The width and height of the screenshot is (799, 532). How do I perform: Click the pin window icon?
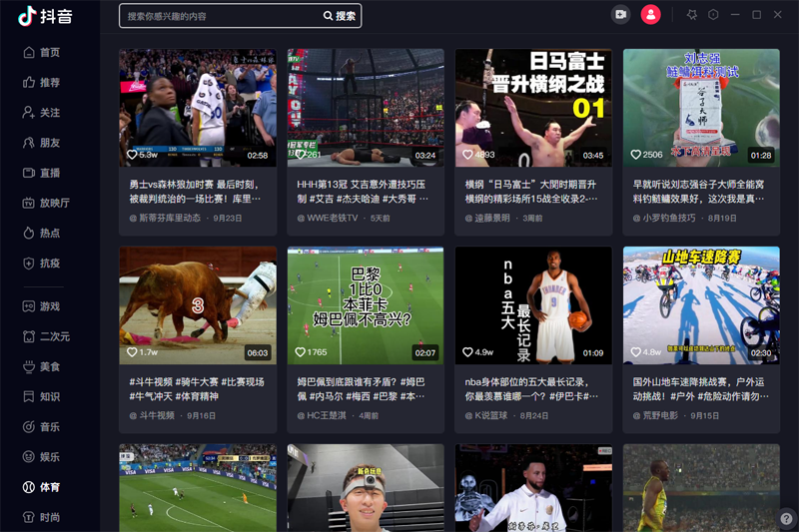coord(691,15)
